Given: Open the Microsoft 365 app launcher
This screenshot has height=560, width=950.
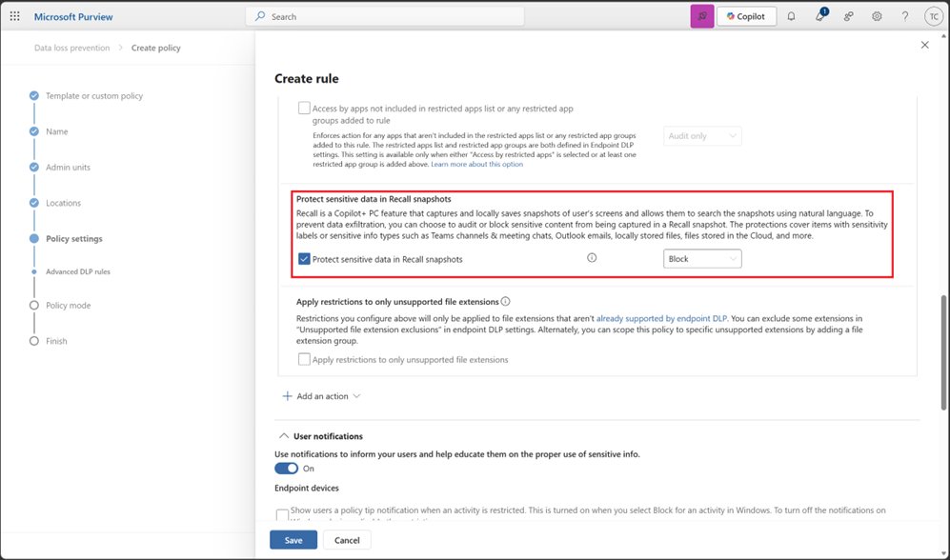Looking at the screenshot, I should point(14,15).
